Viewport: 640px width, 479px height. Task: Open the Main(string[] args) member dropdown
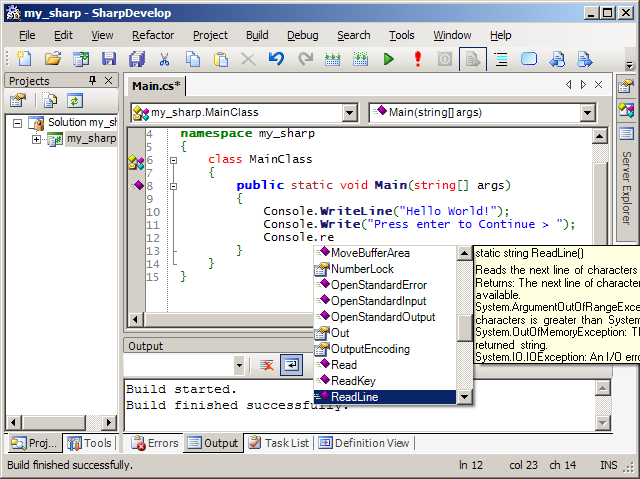pyautogui.click(x=587, y=113)
